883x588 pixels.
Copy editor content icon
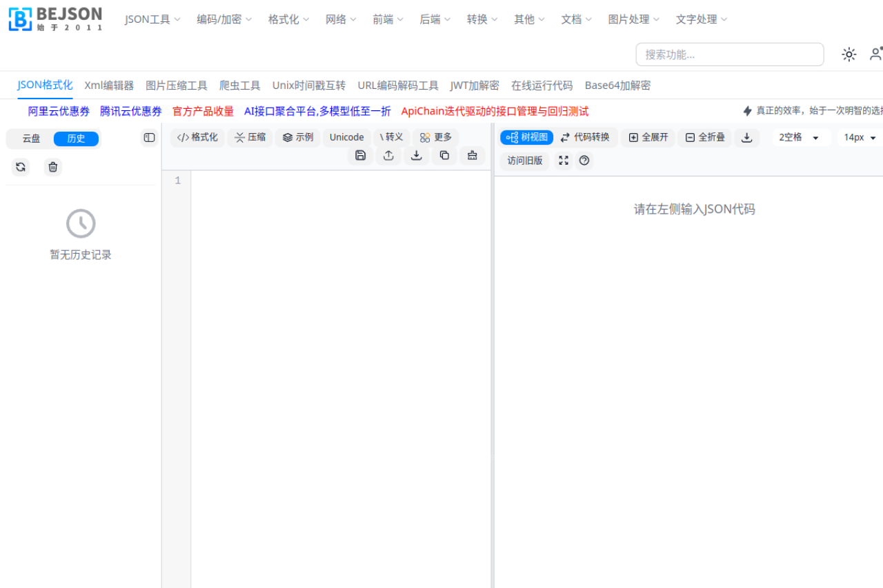(444, 156)
